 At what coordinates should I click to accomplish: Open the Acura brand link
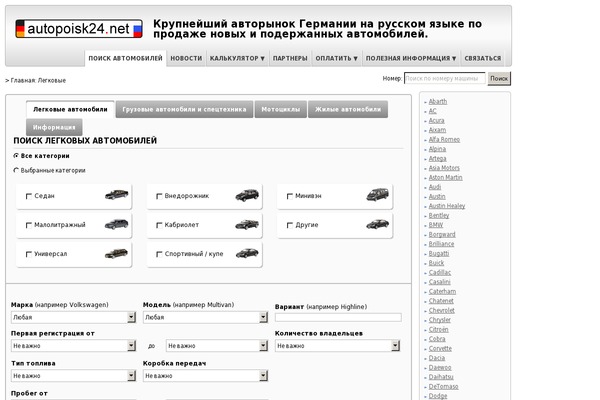click(x=436, y=121)
